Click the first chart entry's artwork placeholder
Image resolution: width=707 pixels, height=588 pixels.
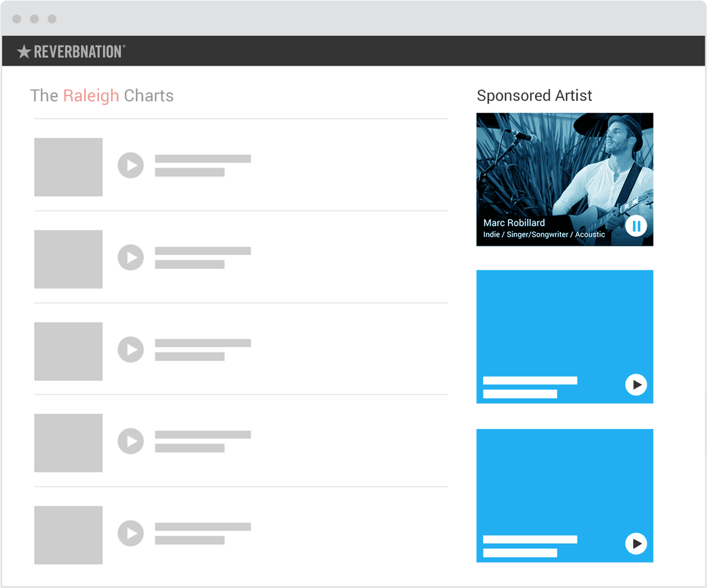click(x=68, y=167)
